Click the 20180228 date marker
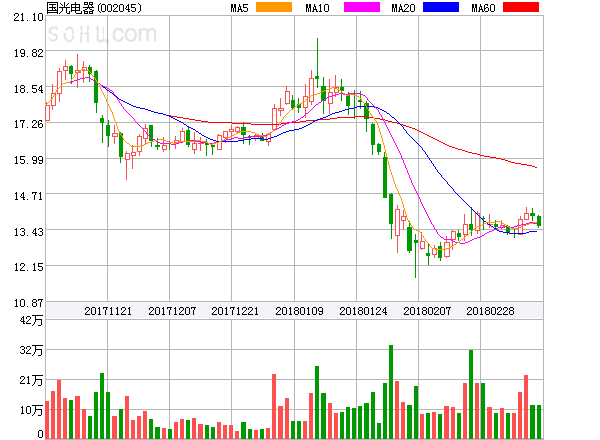This screenshot has width=600, height=440. pyautogui.click(x=490, y=311)
